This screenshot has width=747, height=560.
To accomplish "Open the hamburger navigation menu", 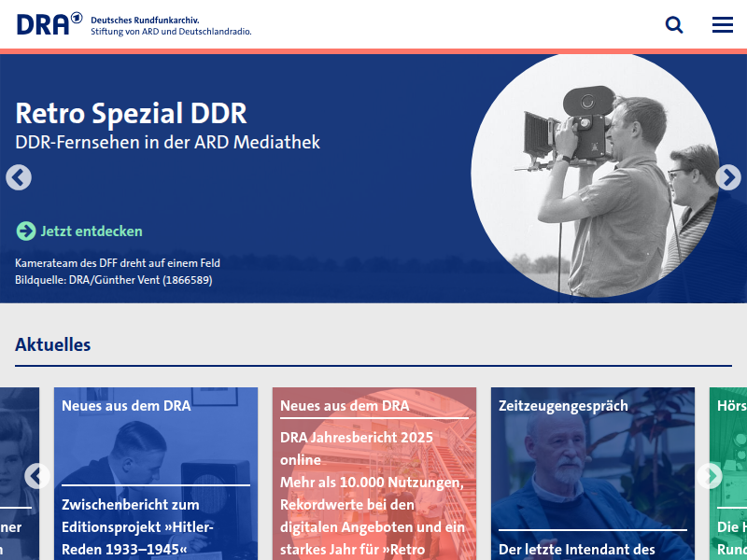I will (x=722, y=25).
